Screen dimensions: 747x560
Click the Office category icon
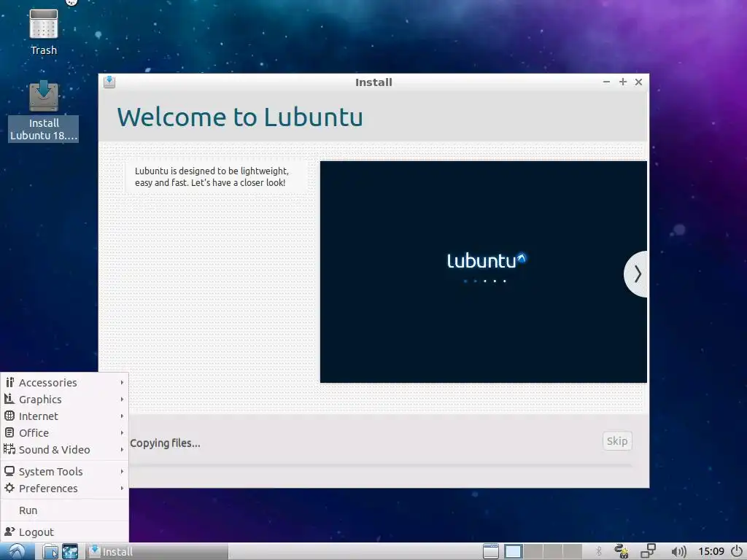coord(9,432)
